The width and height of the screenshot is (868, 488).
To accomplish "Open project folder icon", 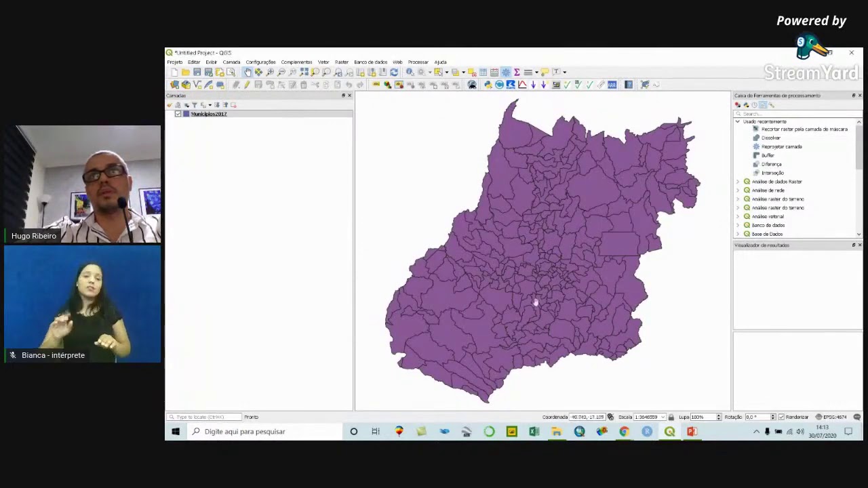I will click(185, 72).
